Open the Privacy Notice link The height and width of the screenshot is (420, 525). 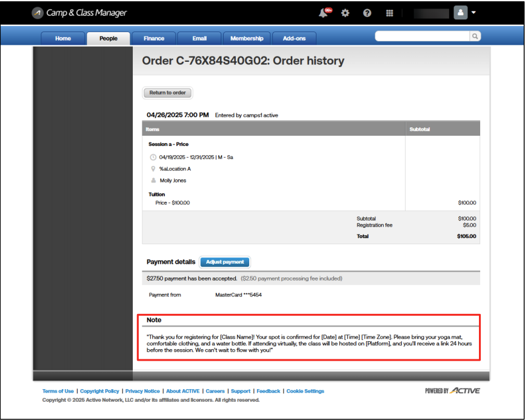point(142,391)
